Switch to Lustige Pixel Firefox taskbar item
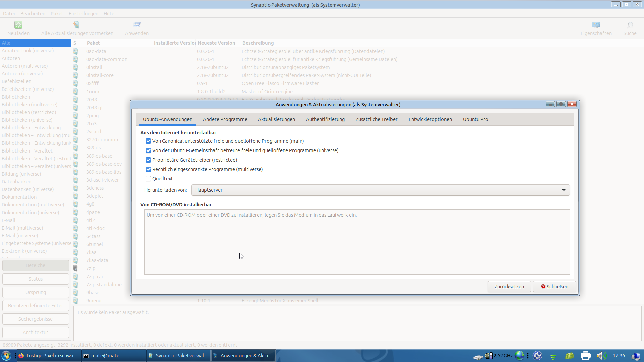644x362 pixels. [49, 356]
